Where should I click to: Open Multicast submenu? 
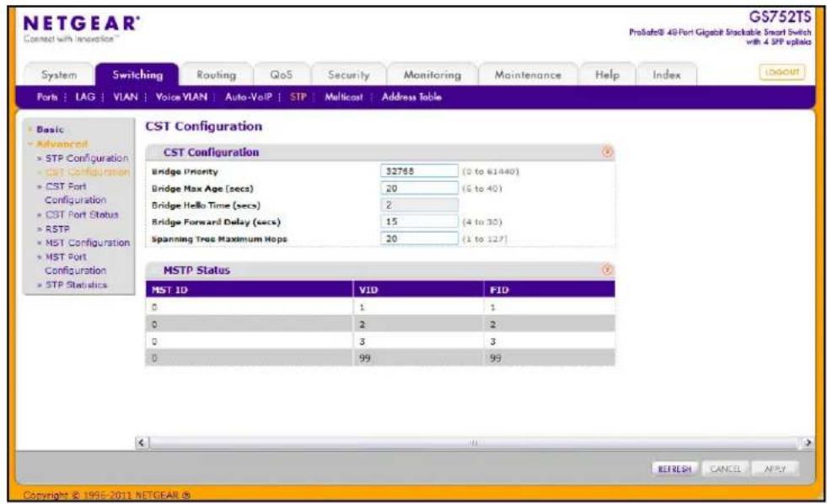pyautogui.click(x=343, y=97)
